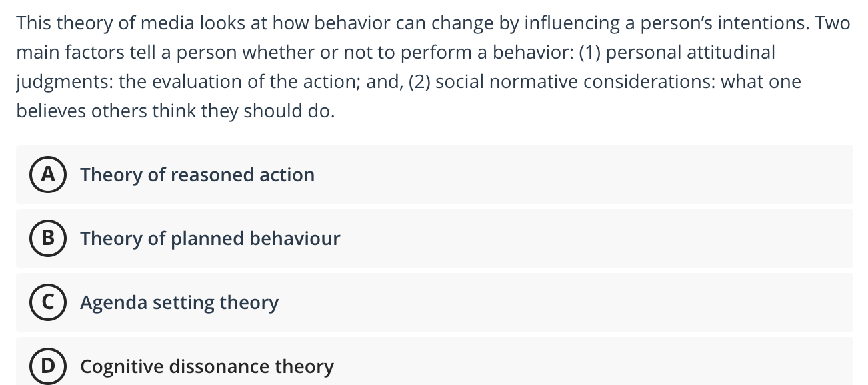Select the option mentioning reasoned action
The image size is (868, 385).
197,175
